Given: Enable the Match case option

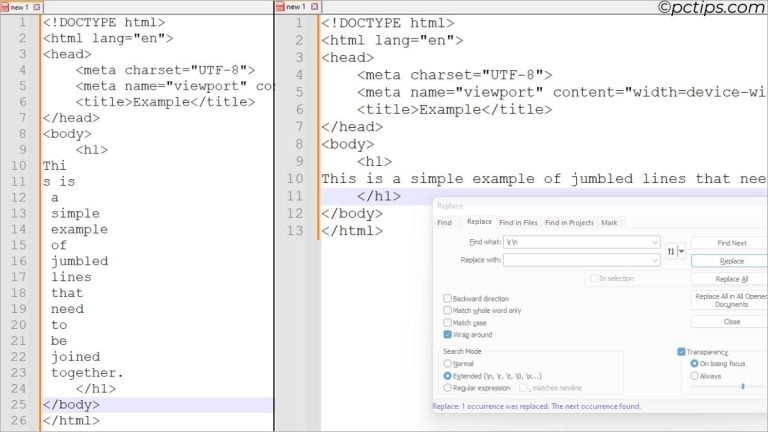Looking at the screenshot, I should click(447, 322).
